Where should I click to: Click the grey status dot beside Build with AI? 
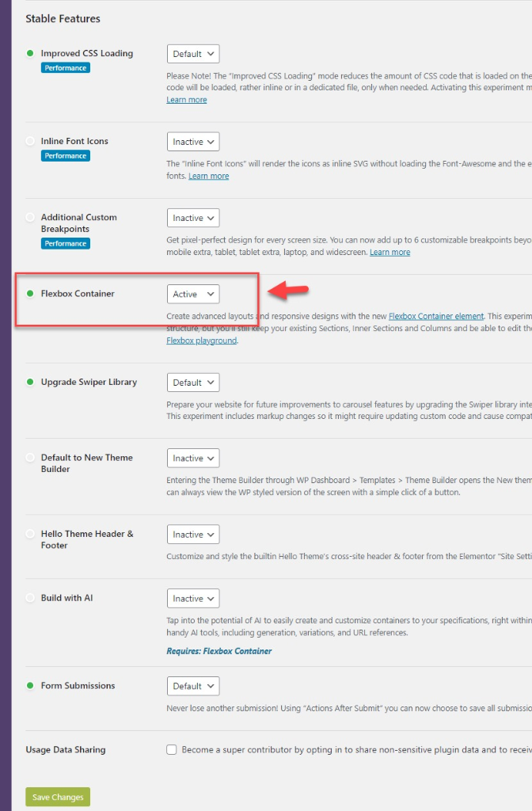30,597
